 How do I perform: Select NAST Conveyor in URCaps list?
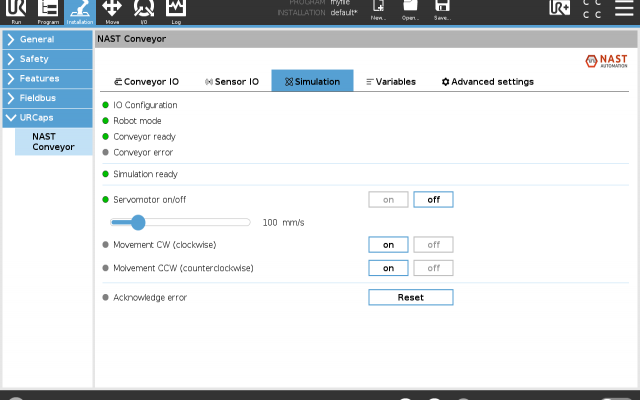tap(53, 141)
